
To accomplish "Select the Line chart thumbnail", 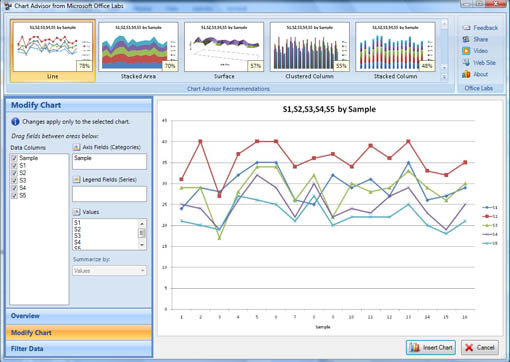I will pyautogui.click(x=53, y=51).
